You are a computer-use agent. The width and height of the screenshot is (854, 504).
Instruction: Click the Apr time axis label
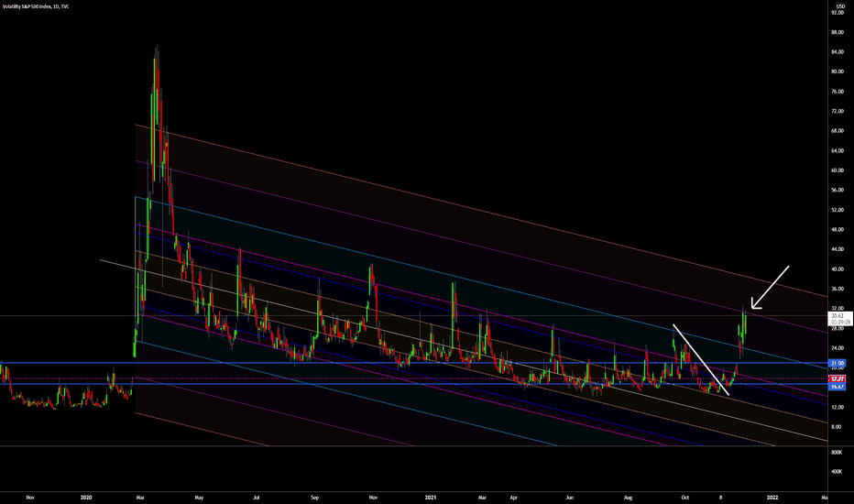(514, 498)
